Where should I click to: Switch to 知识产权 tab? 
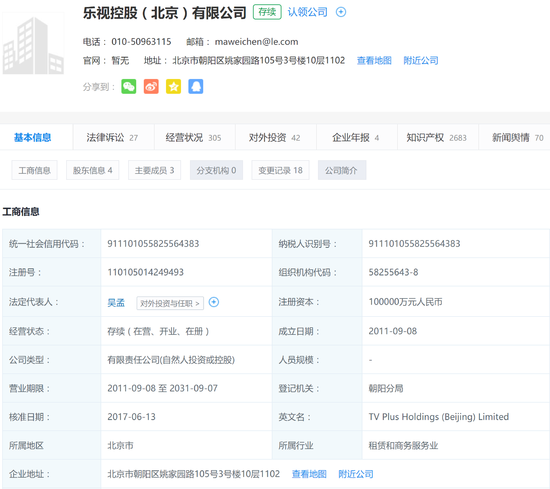pos(437,138)
